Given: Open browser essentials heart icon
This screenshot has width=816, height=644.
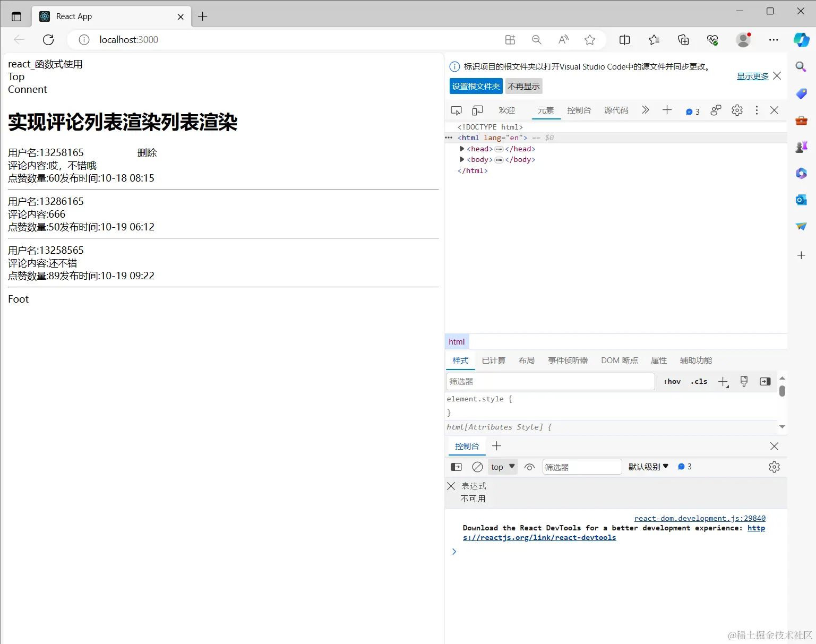Looking at the screenshot, I should point(712,40).
